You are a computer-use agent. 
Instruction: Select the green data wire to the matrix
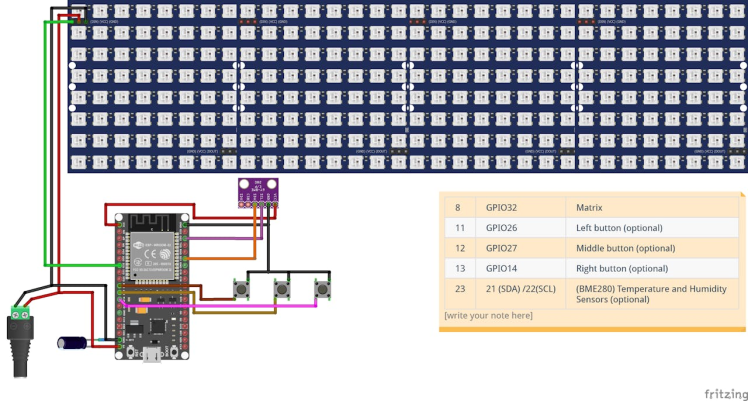(x=45, y=143)
